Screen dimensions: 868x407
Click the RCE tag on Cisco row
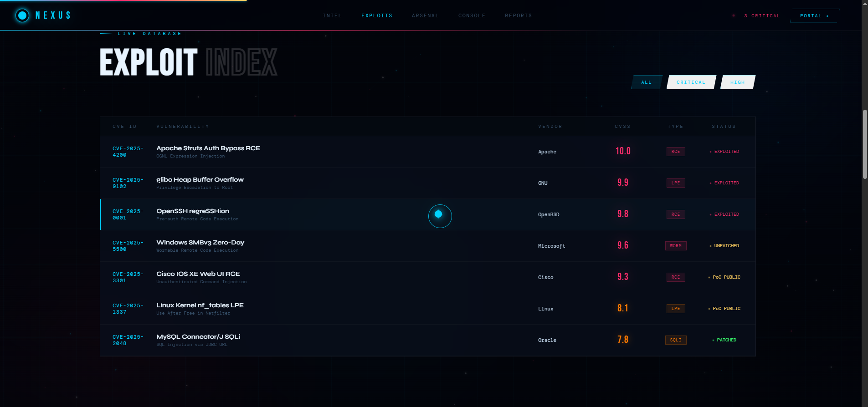tap(676, 277)
